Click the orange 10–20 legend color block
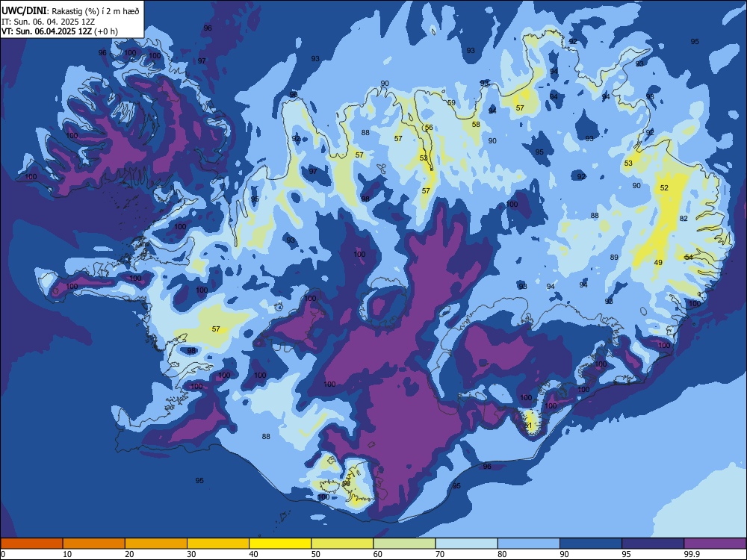Image resolution: width=747 pixels, height=560 pixels. coord(94,544)
